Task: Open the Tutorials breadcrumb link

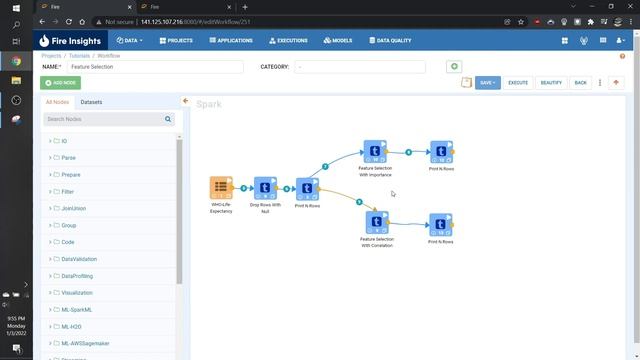Action: pos(79,56)
